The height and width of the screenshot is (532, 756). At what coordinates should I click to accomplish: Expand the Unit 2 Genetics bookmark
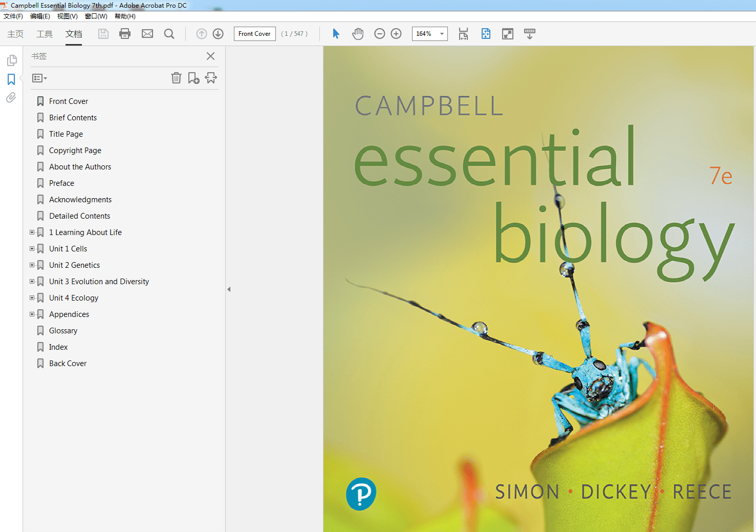[x=32, y=265]
